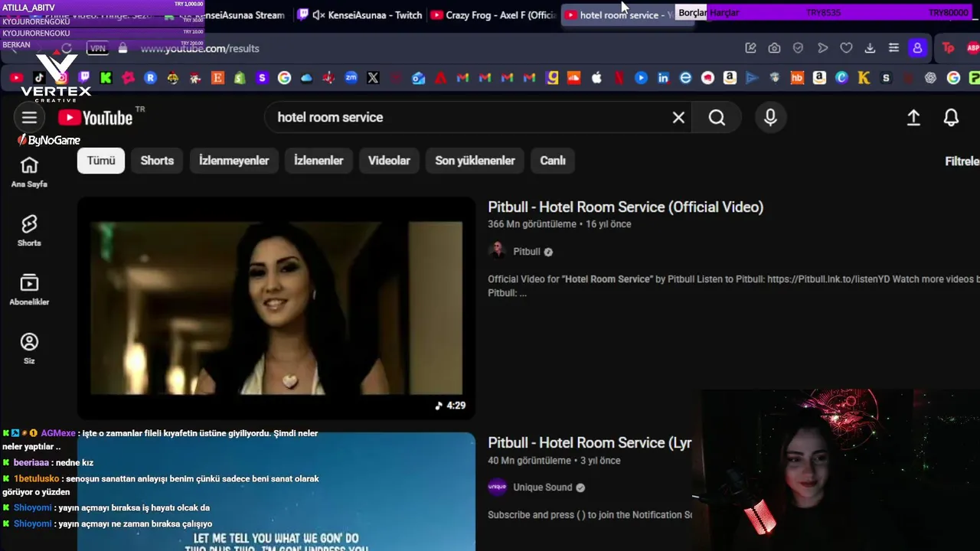Screen dimensions: 980x551
Task: Click the YouTube logo to go home
Action: [96, 117]
